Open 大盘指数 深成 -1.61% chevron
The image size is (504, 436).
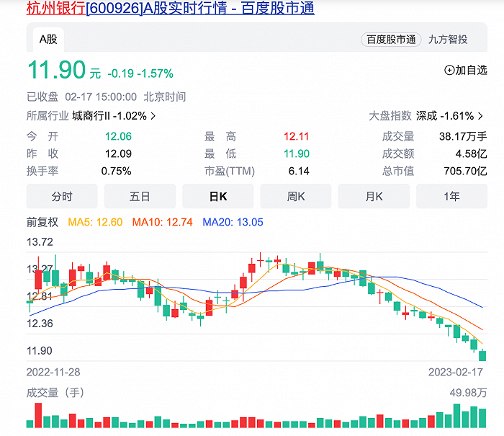pyautogui.click(x=480, y=116)
